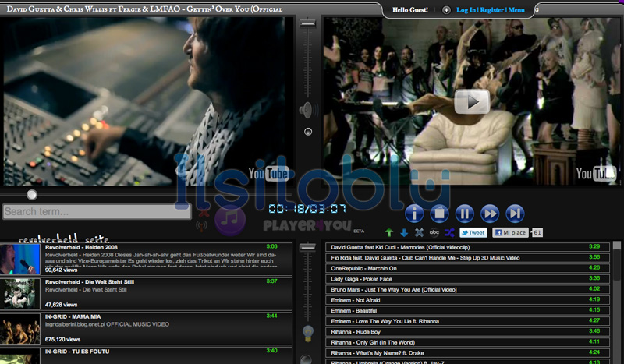Skip to the next track
624x364 pixels.
pyautogui.click(x=515, y=214)
